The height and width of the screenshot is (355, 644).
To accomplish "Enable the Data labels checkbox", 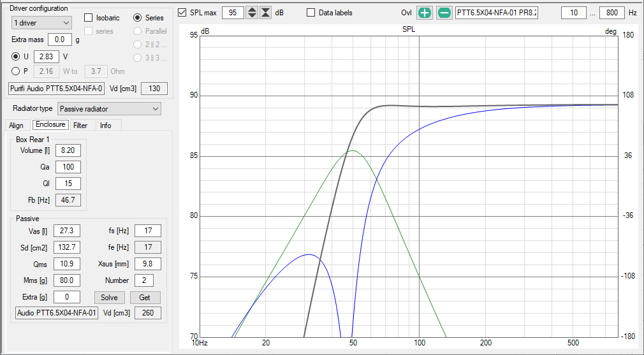I will [x=311, y=13].
